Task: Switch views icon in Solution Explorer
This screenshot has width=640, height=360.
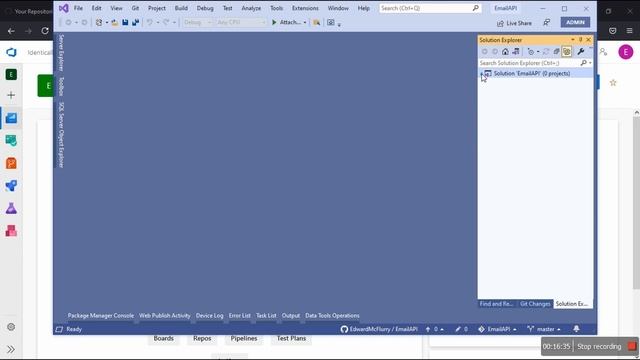Action: 516,51
